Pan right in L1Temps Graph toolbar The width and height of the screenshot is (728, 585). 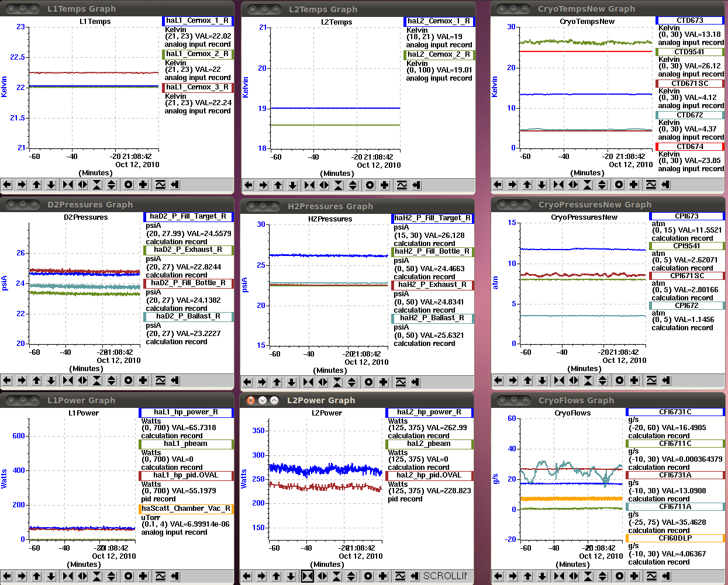tap(22, 185)
